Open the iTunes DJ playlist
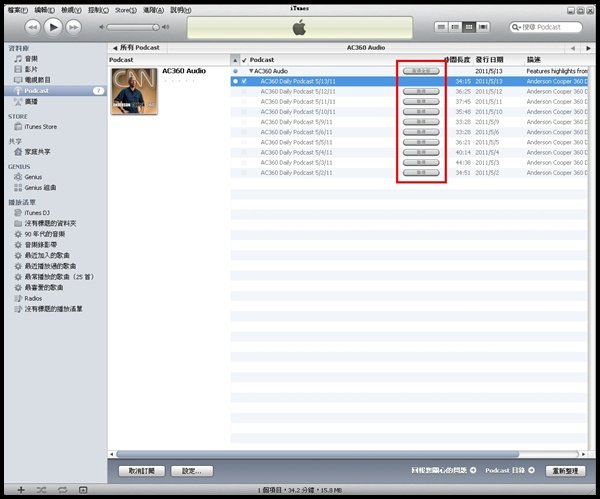 point(37,213)
